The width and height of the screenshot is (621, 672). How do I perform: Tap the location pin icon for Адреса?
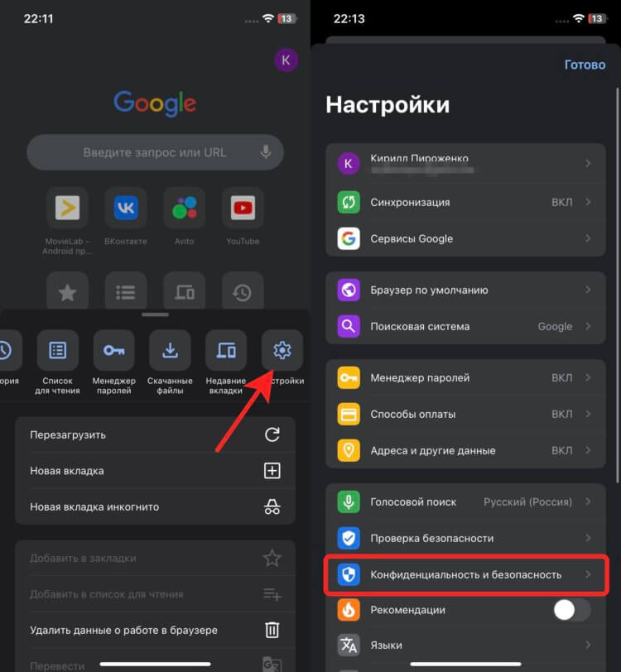[x=349, y=450]
